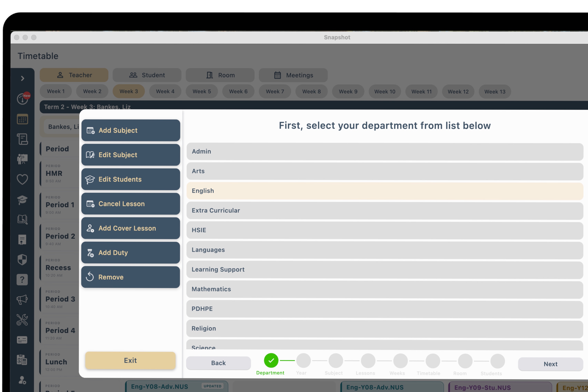Screen dimensions: 588x392
Task: Open the teacher presentation sidebar icon
Action: point(23,159)
